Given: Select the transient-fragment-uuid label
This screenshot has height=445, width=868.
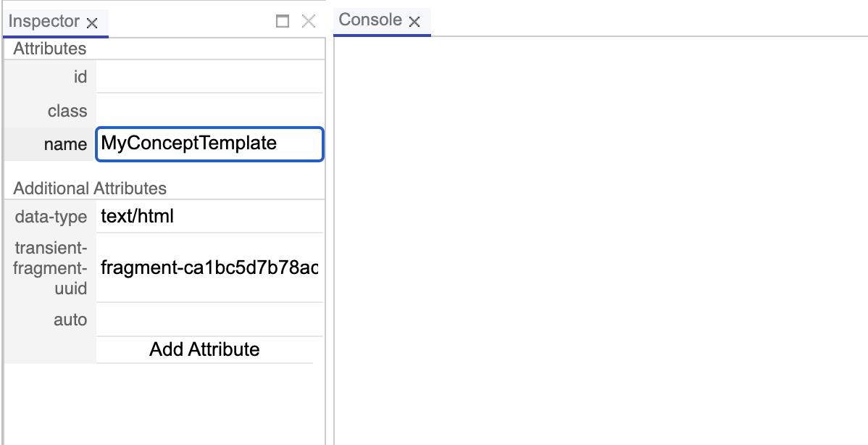Looking at the screenshot, I should 51,268.
